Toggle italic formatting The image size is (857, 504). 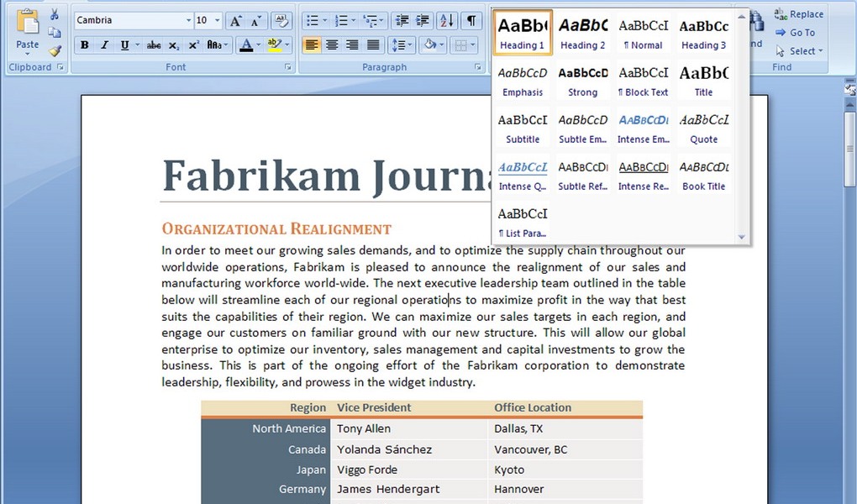pos(104,45)
